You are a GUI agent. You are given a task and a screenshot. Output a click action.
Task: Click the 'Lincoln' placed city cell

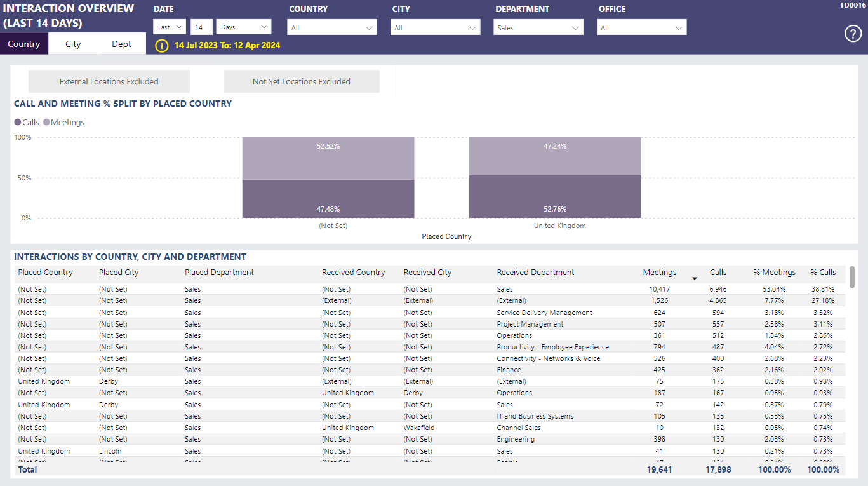click(x=110, y=451)
